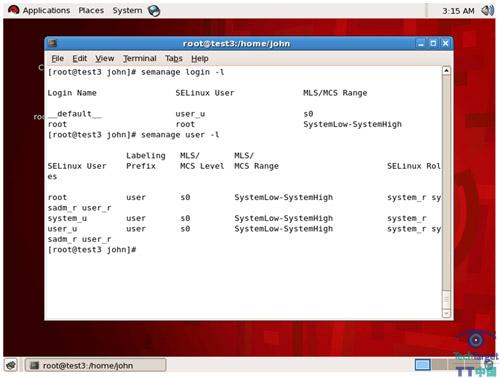This screenshot has width=500, height=378.
Task: Open the terminal window menu icon
Action: tap(53, 43)
